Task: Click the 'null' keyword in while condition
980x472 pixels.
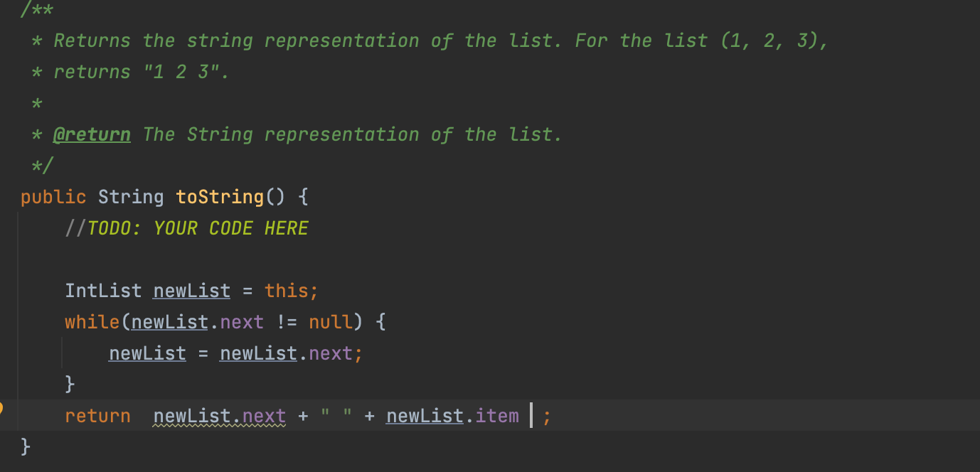Action: coord(331,322)
